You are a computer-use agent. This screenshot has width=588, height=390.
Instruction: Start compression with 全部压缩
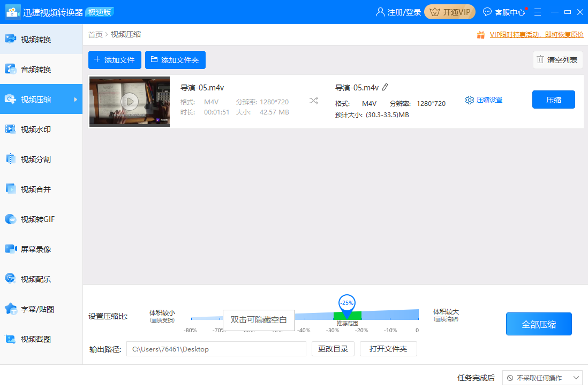[539, 324]
